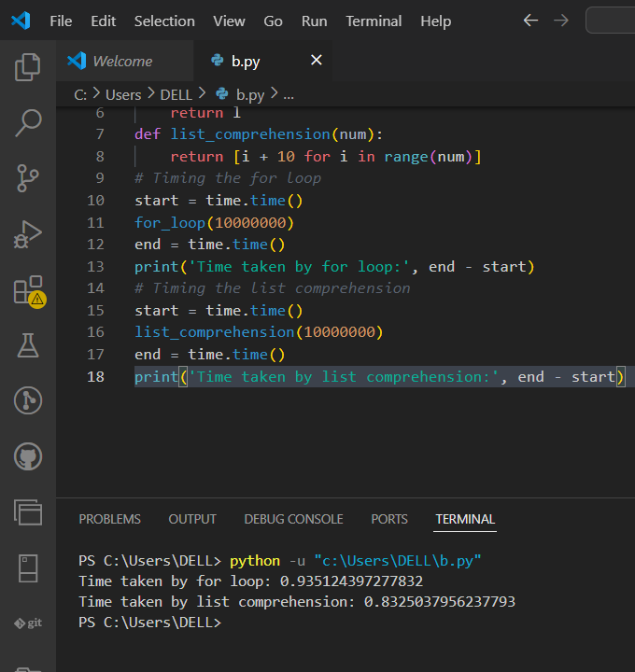Switch to the PORTS panel tab

[389, 519]
